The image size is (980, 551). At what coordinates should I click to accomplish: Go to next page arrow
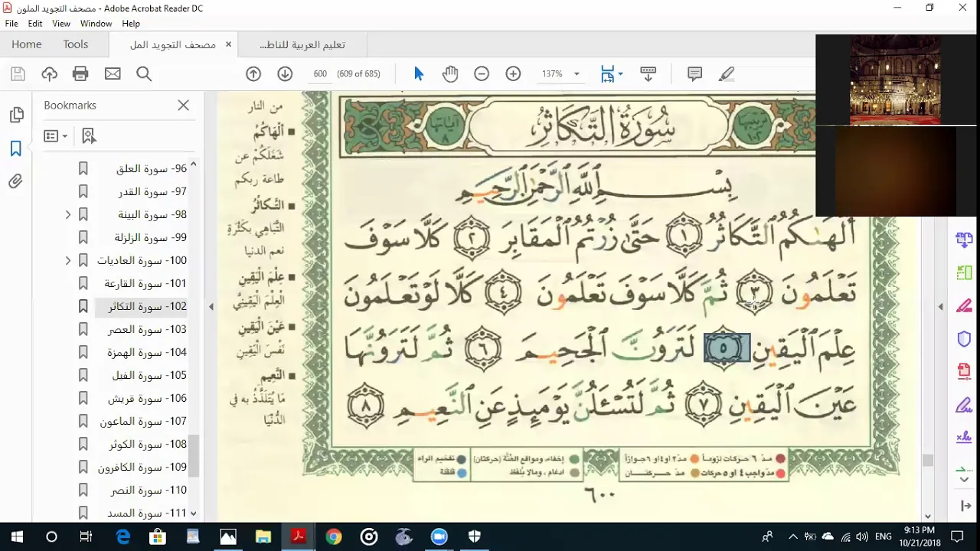(x=285, y=73)
